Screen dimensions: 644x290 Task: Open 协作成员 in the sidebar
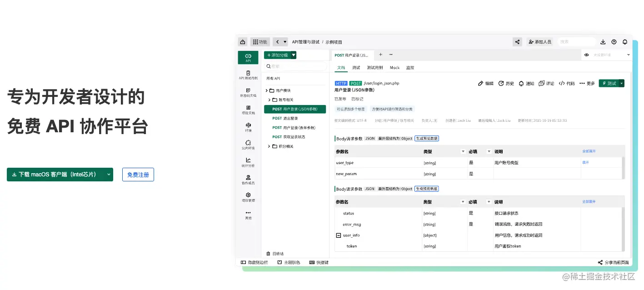coord(248,180)
